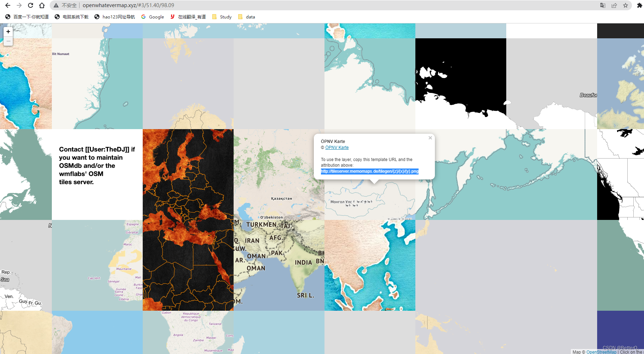
Task: Zoom out on the map
Action: click(8, 41)
